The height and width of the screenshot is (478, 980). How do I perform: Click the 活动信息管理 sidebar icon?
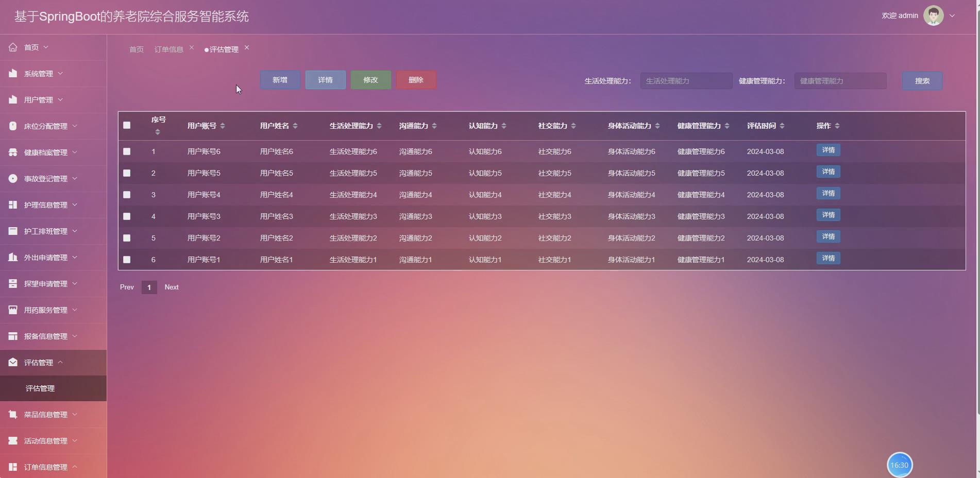tap(13, 440)
